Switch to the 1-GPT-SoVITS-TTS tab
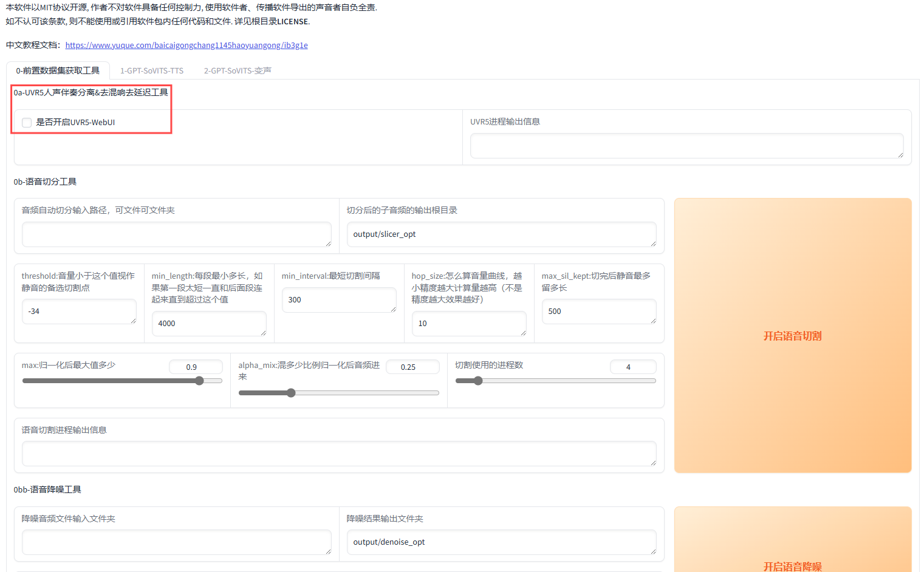The width and height of the screenshot is (924, 572). pyautogui.click(x=152, y=71)
